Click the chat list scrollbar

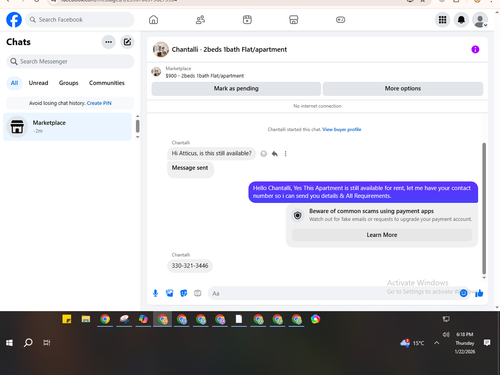[x=138, y=126]
